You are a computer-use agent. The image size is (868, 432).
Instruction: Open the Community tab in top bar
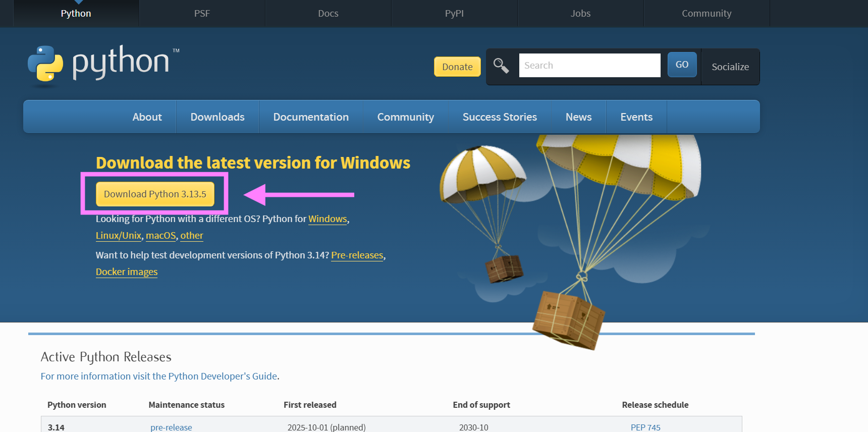click(707, 13)
